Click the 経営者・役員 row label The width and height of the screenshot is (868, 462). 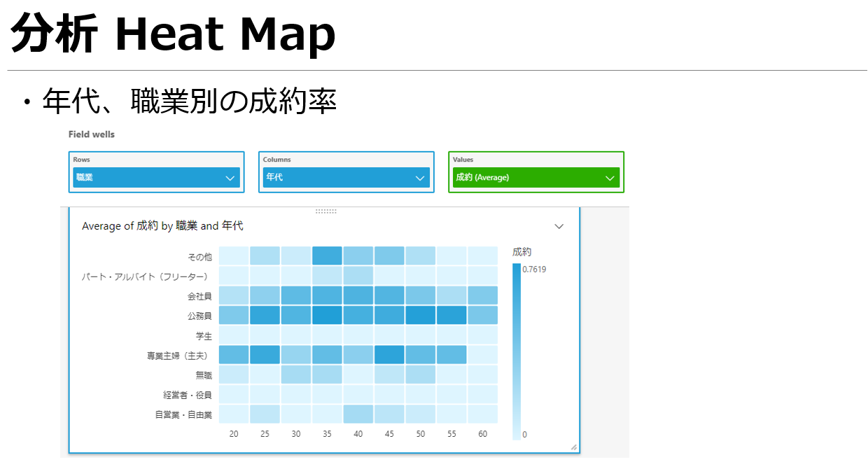pyautogui.click(x=187, y=395)
